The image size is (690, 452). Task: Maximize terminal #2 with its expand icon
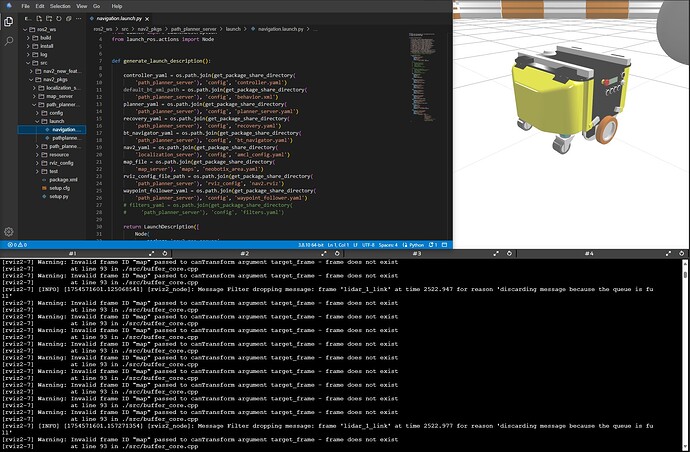point(324,254)
